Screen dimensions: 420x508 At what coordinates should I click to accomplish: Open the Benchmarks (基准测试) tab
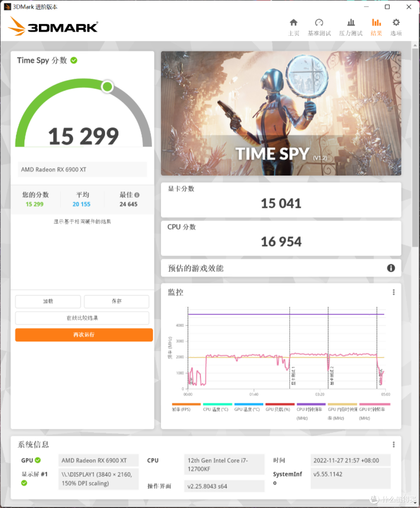point(319,27)
